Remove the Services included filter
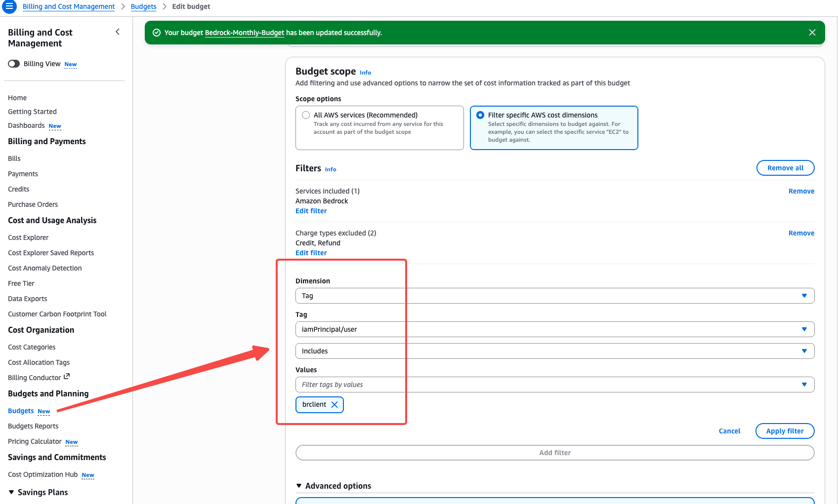 (801, 191)
